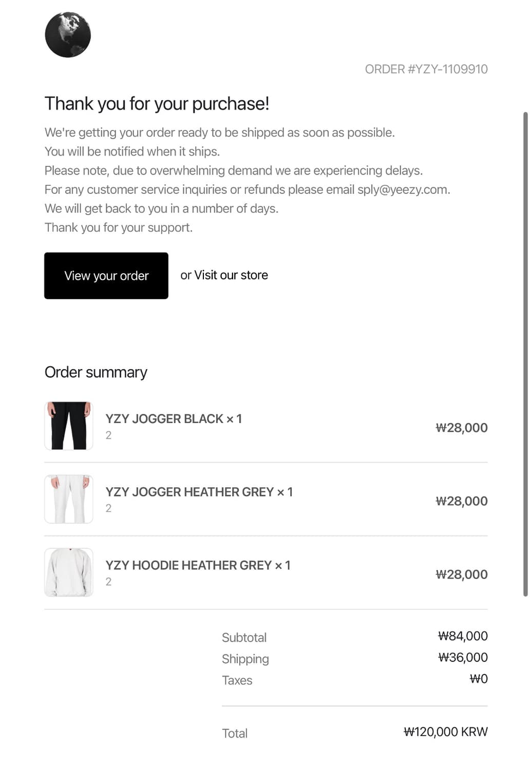Select order number #YZY-1109910 text
The height and width of the screenshot is (770, 532).
pos(447,69)
